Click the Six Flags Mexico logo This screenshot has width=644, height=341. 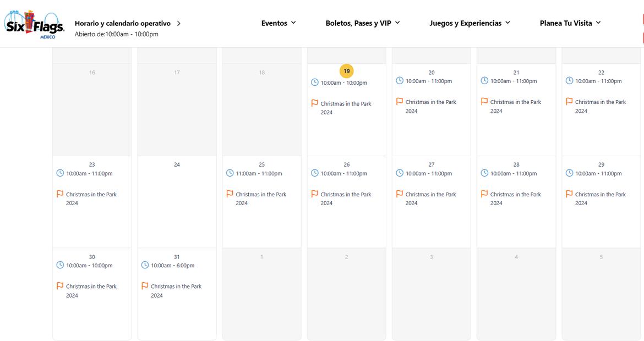click(34, 25)
